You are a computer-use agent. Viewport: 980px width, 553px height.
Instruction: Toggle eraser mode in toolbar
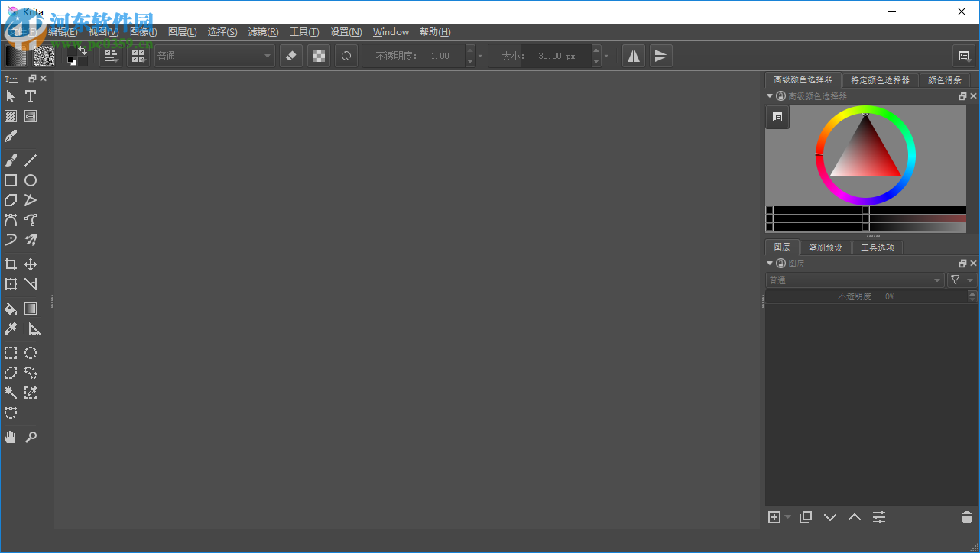[x=290, y=56]
